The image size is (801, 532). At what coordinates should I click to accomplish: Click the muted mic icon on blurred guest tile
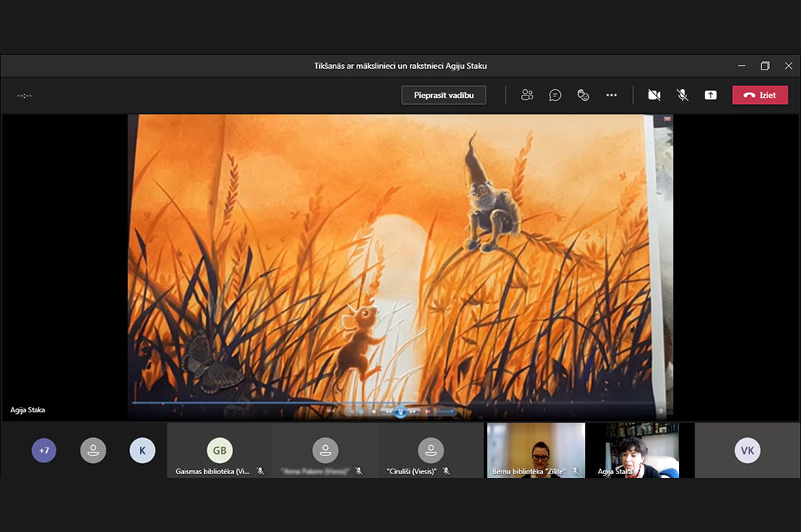358,471
